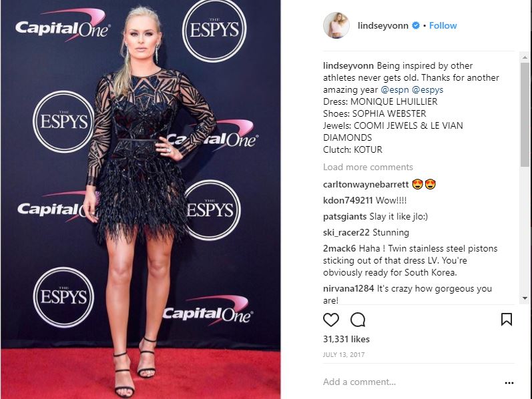This screenshot has height=399, width=532.
Task: Open the three-dot more options menu
Action: [509, 383]
